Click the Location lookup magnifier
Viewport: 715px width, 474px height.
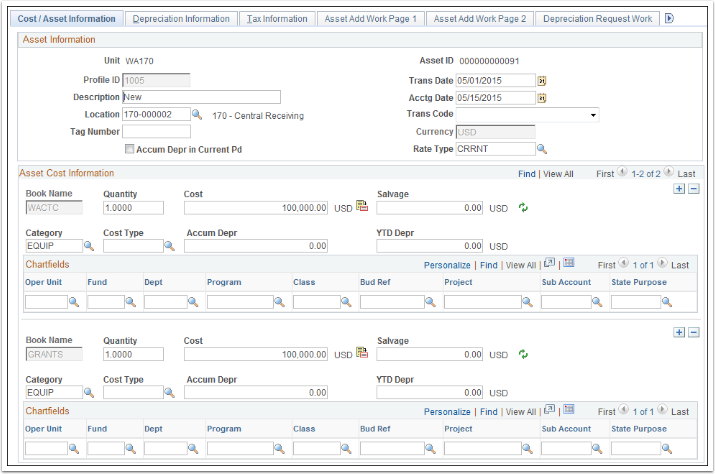pos(197,115)
